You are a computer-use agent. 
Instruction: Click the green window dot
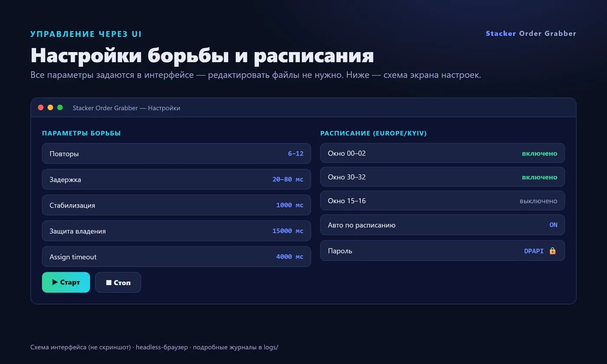click(x=60, y=107)
